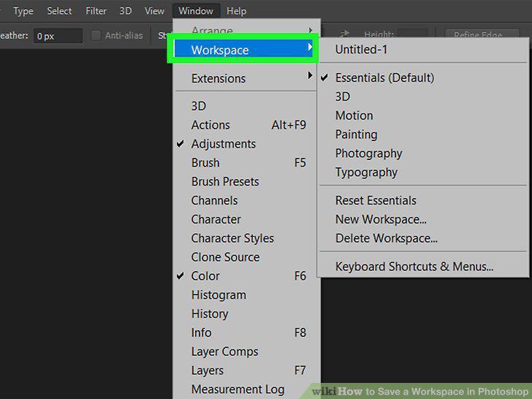Open the Help menu

tap(237, 11)
